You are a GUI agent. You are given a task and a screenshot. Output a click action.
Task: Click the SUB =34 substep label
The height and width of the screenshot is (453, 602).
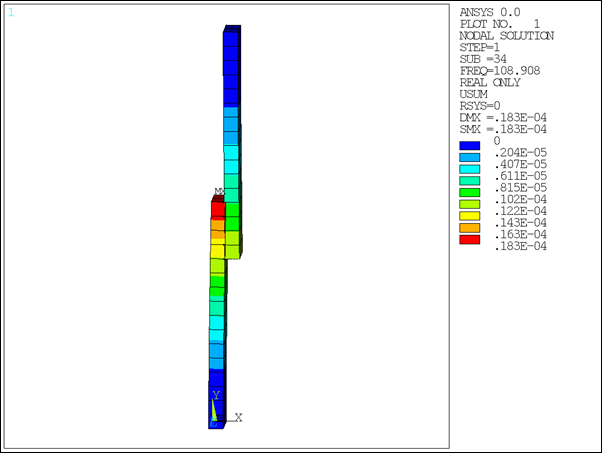(483, 58)
